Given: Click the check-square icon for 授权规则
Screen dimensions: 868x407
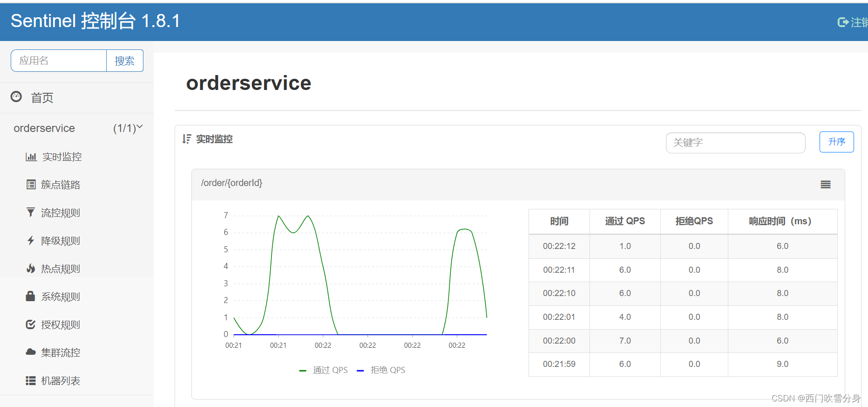Looking at the screenshot, I should coord(31,324).
